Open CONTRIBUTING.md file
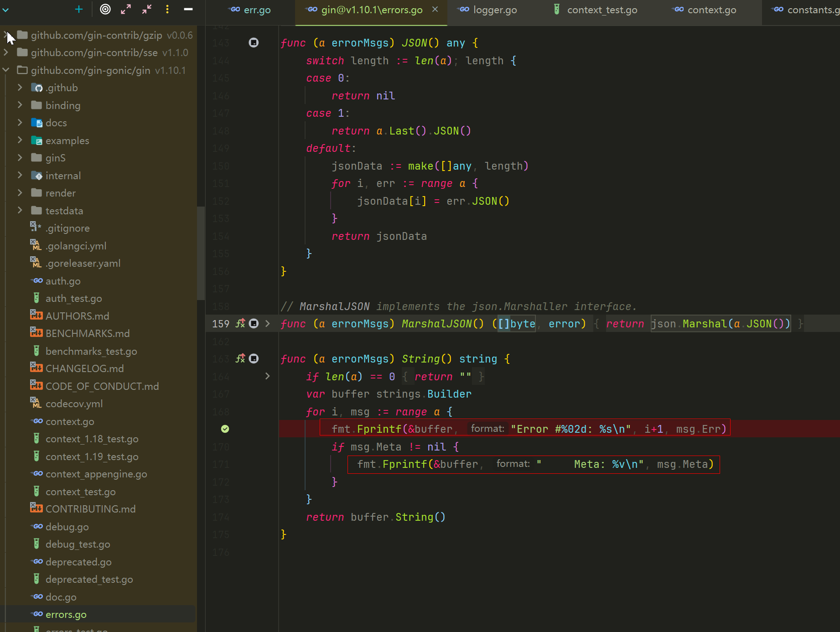The image size is (840, 632). (90, 509)
